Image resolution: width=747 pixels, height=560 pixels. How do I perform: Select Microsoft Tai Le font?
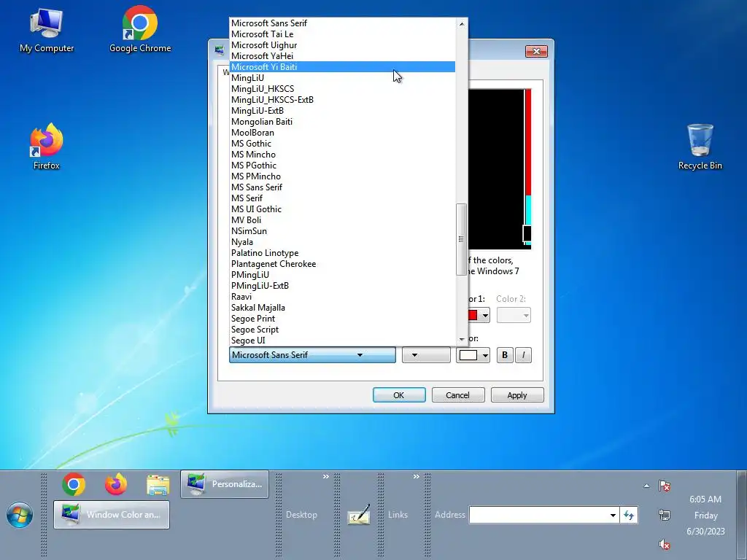342,34
